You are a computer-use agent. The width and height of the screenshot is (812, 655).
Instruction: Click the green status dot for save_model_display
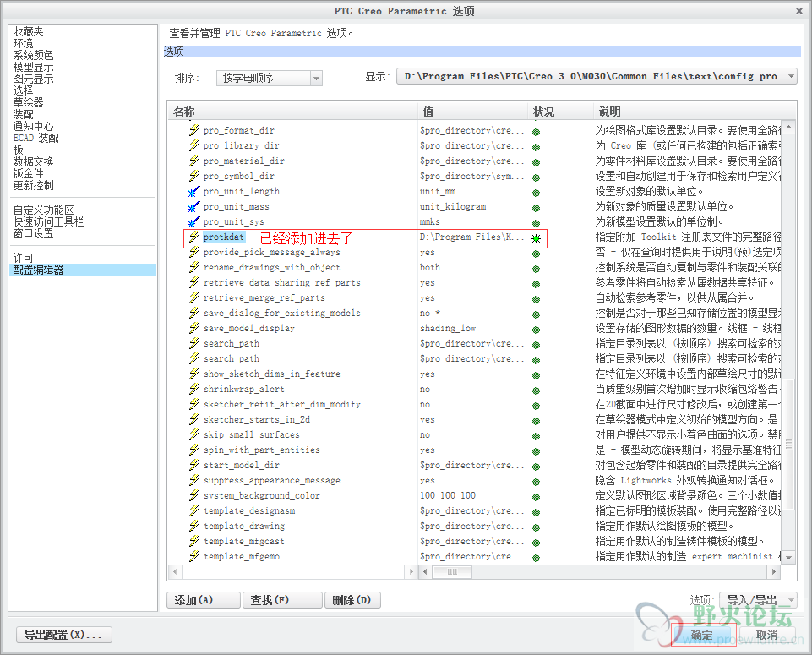[536, 330]
